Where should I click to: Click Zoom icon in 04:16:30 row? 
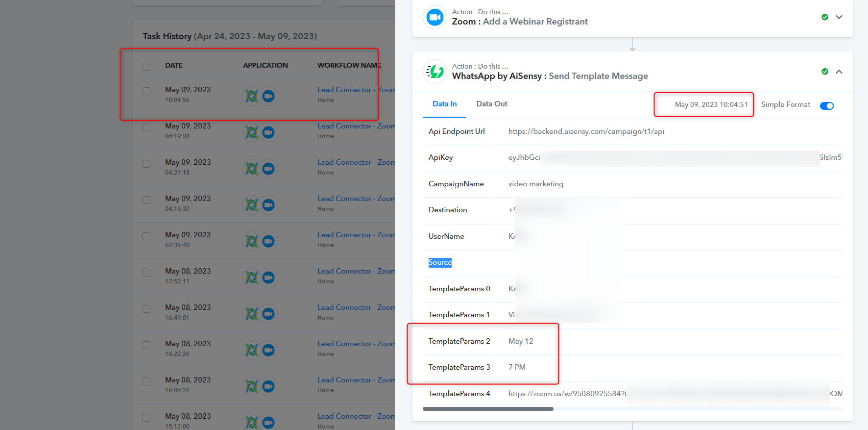(x=268, y=205)
